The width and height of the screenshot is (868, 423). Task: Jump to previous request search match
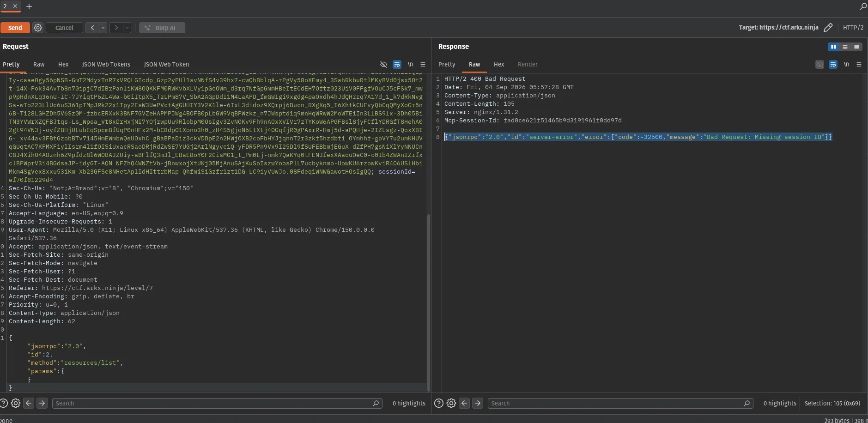(x=29, y=403)
